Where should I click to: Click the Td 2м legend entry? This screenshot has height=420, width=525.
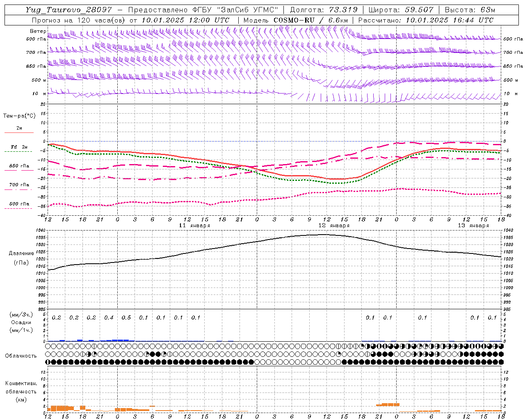coord(19,147)
